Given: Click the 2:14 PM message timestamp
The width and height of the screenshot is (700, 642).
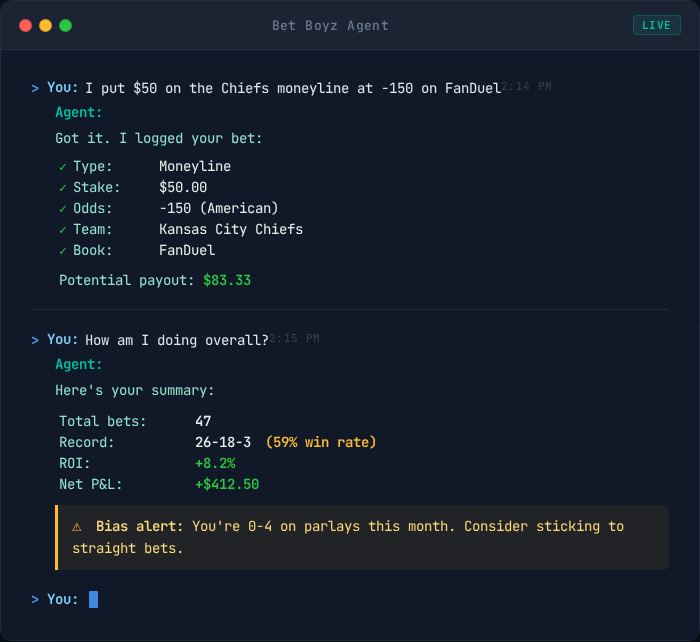Looking at the screenshot, I should (x=527, y=87).
